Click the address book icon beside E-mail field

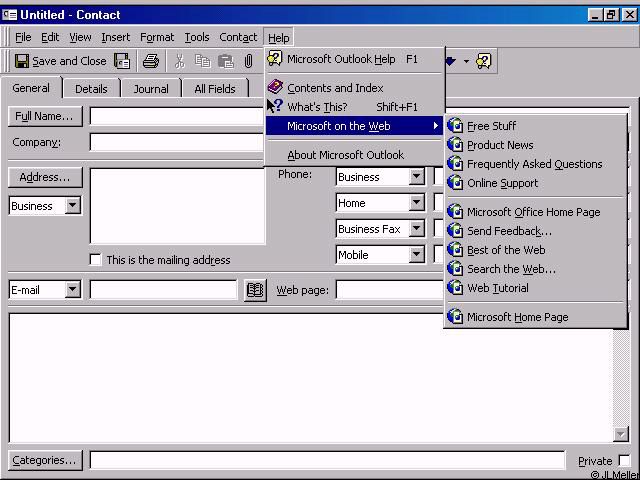[255, 290]
